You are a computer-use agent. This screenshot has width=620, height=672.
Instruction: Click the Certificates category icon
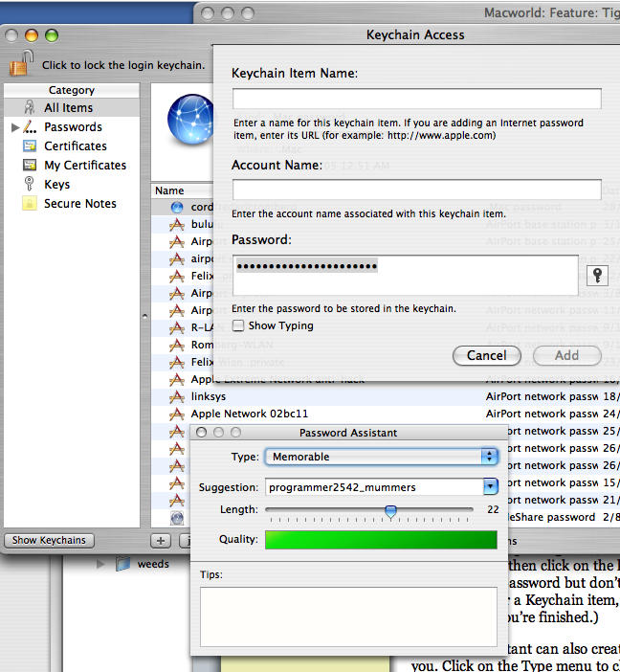30,146
